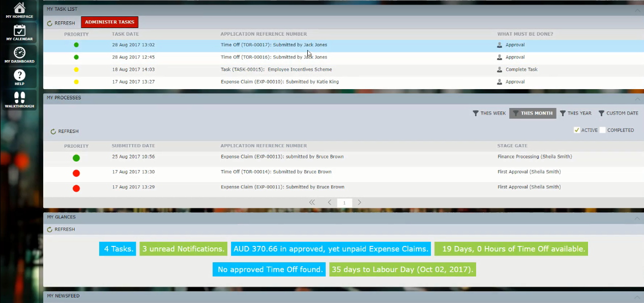Go to previous page of processes
Image resolution: width=644 pixels, height=303 pixels.
click(330, 202)
